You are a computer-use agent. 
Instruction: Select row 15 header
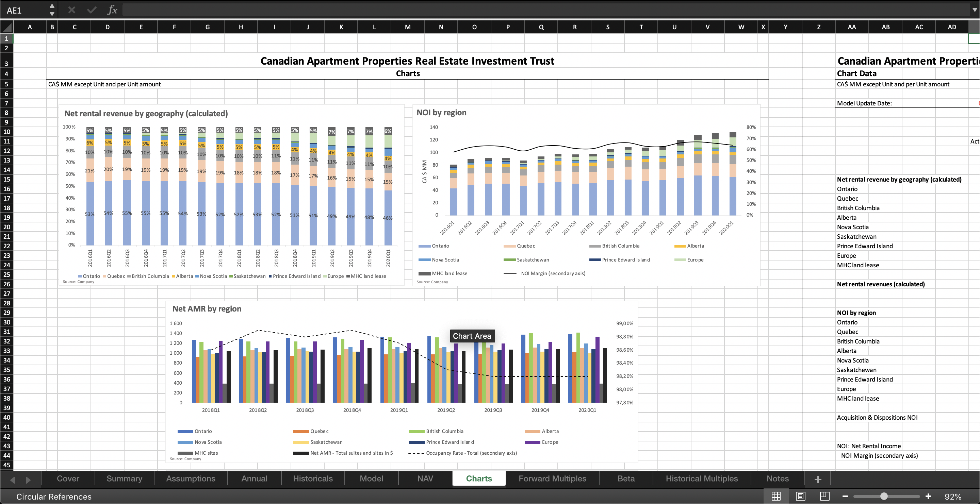tap(6, 180)
